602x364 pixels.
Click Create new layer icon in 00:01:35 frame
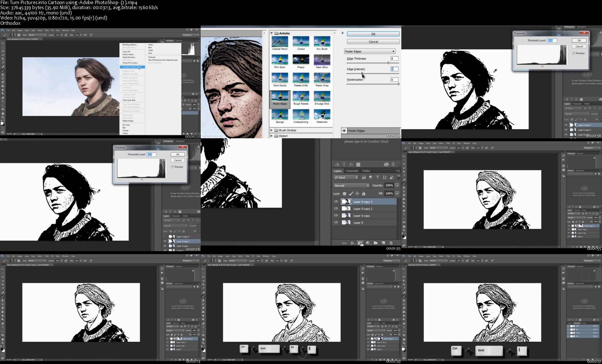click(383, 243)
